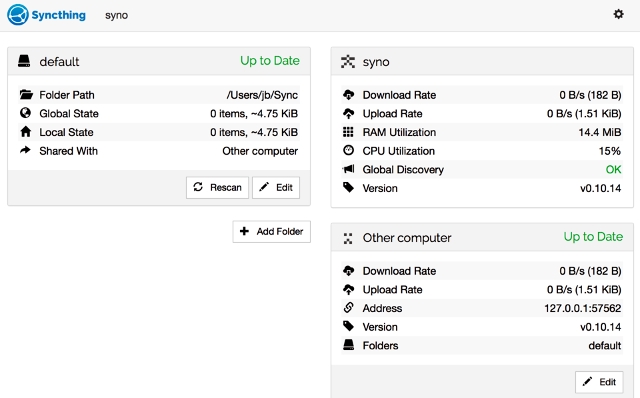Click the syno device name in navbar
This screenshot has width=640, height=398.
click(116, 15)
